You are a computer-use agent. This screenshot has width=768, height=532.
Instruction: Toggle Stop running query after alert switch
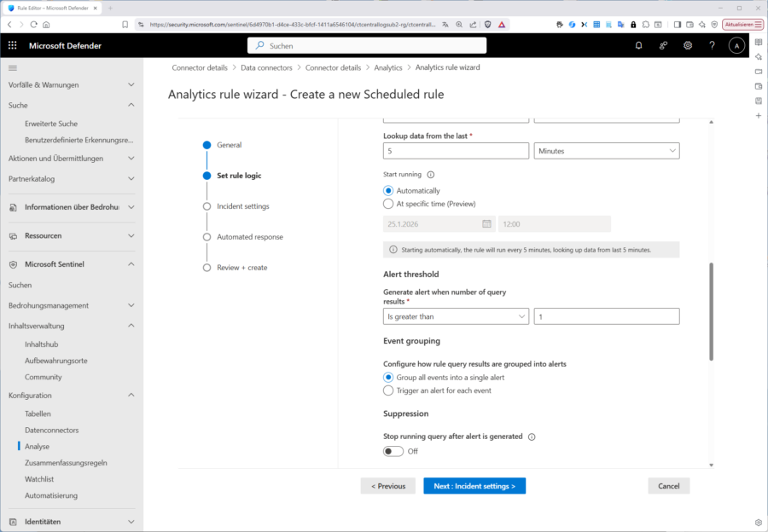click(393, 451)
